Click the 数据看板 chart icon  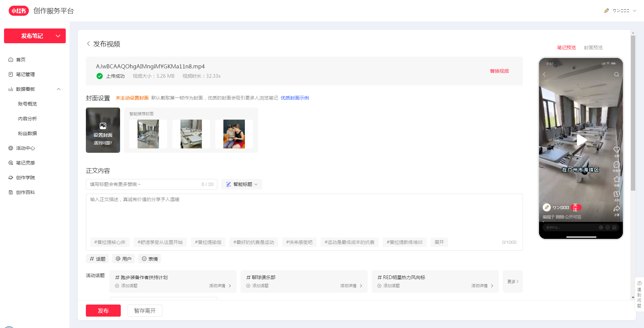pos(11,89)
